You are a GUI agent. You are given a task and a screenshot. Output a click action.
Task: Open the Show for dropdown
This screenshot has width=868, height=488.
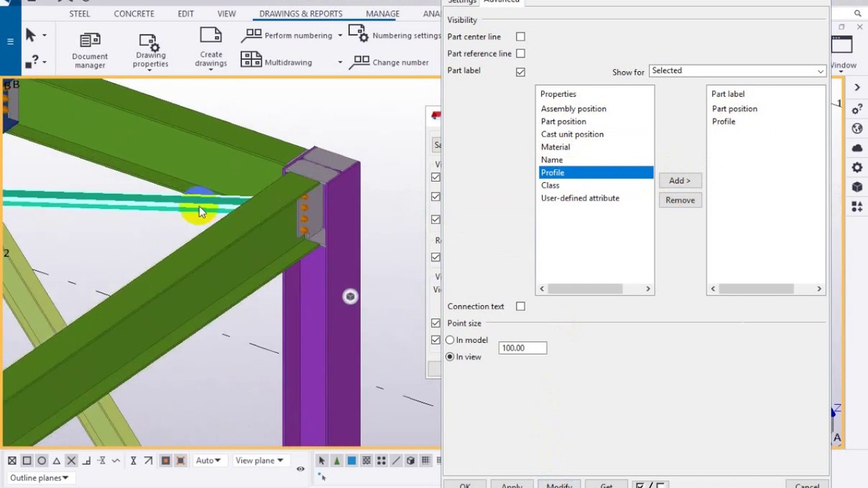(x=737, y=70)
